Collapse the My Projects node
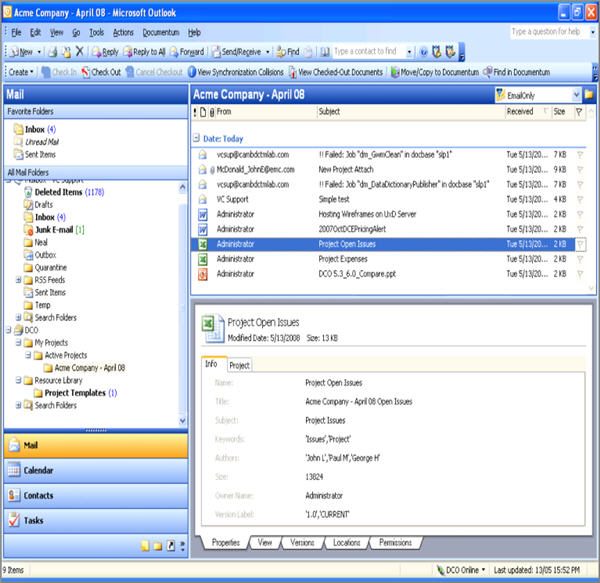600x583 pixels. click(18, 342)
